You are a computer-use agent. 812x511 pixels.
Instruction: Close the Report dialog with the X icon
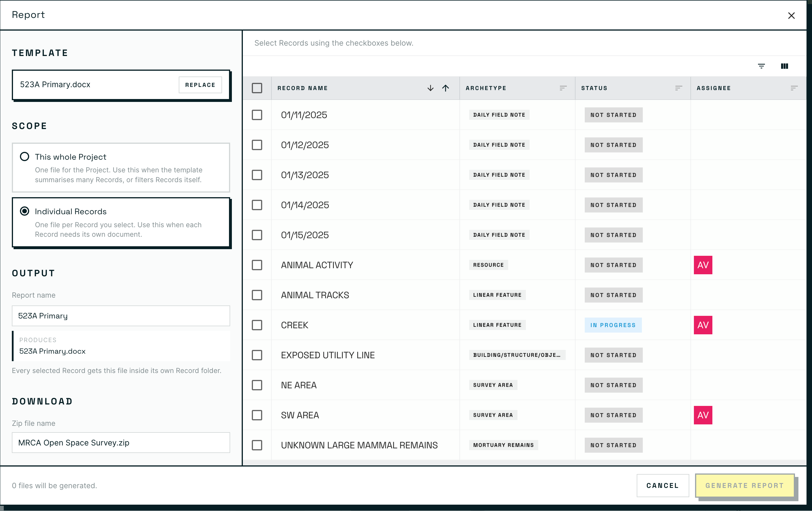791,16
